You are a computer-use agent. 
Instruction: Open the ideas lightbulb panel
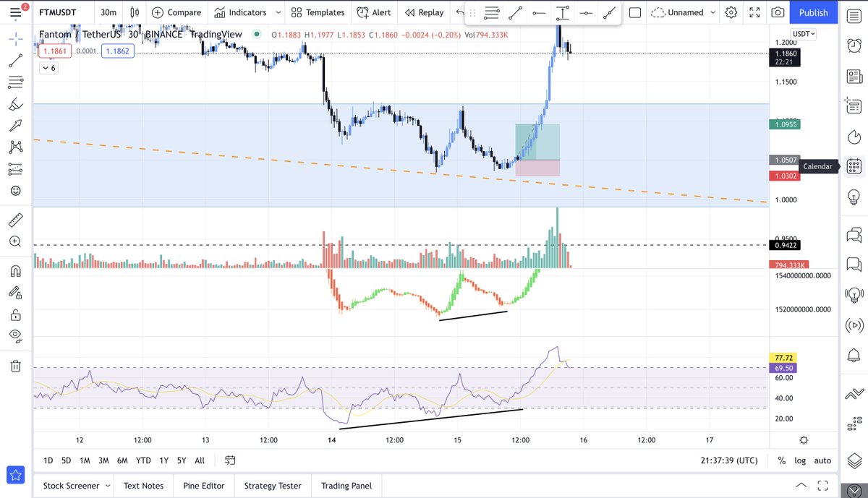coord(853,196)
